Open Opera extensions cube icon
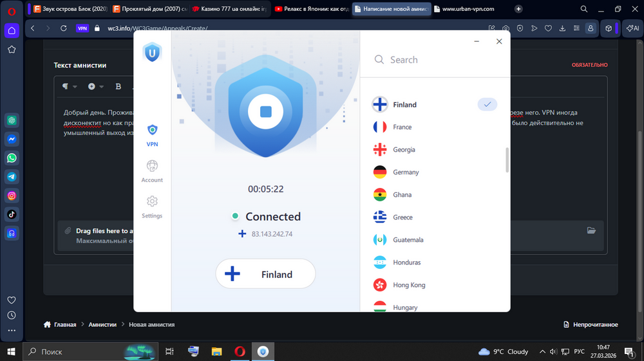 point(609,28)
